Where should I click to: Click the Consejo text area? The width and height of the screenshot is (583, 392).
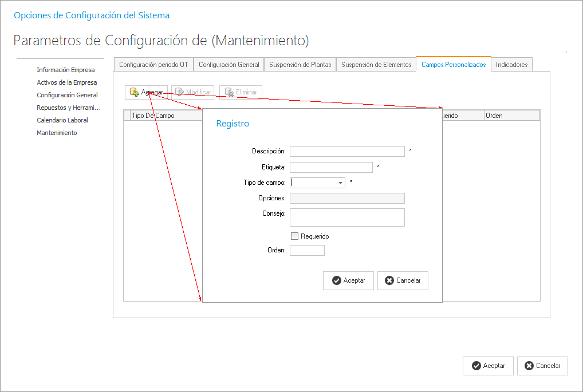347,217
